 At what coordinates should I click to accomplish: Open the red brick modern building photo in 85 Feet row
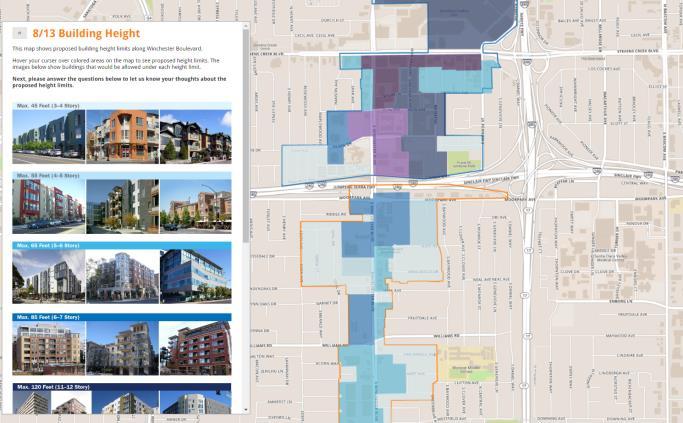click(x=196, y=348)
